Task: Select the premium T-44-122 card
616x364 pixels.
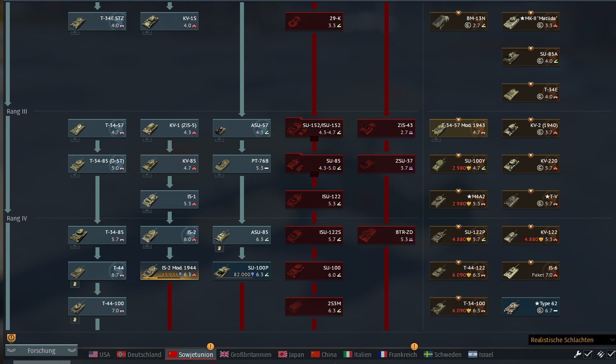Action: [459, 271]
